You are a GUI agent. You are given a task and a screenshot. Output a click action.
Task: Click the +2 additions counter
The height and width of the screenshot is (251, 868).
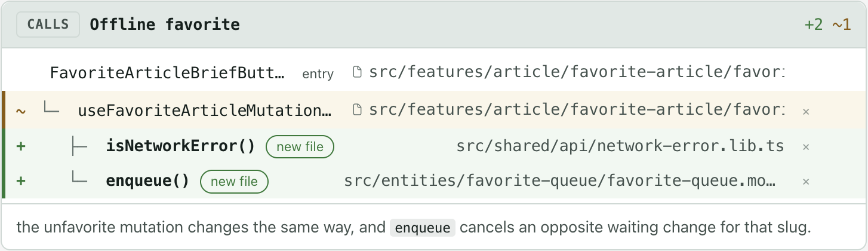coord(814,25)
